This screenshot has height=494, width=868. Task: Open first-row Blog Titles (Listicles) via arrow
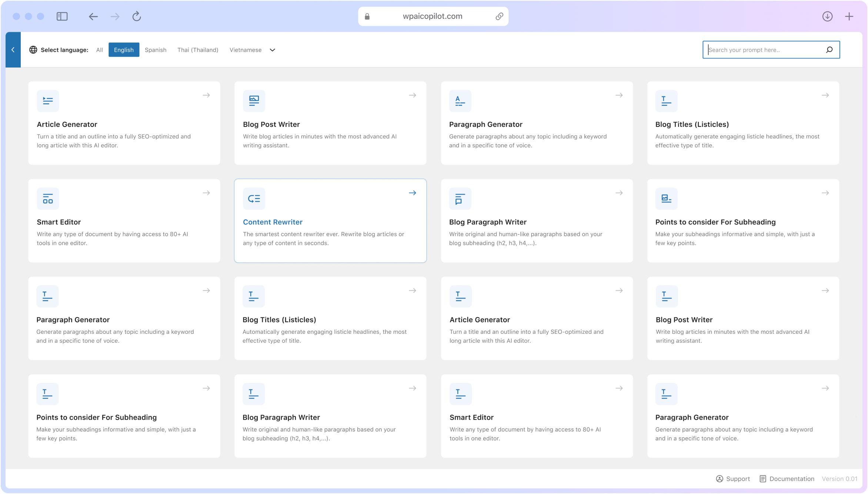[825, 95]
